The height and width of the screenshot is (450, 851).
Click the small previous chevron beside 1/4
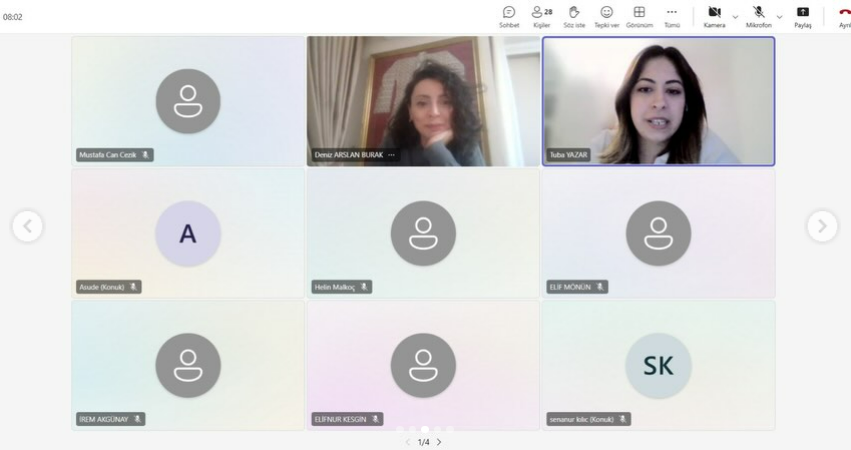(x=408, y=442)
